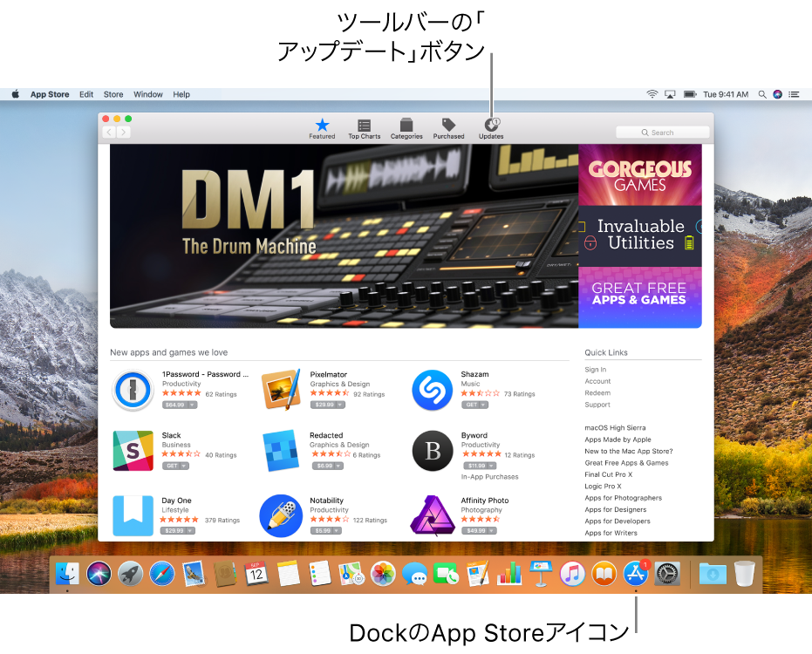
Task: Open iBooks in the Dock
Action: coord(604,574)
